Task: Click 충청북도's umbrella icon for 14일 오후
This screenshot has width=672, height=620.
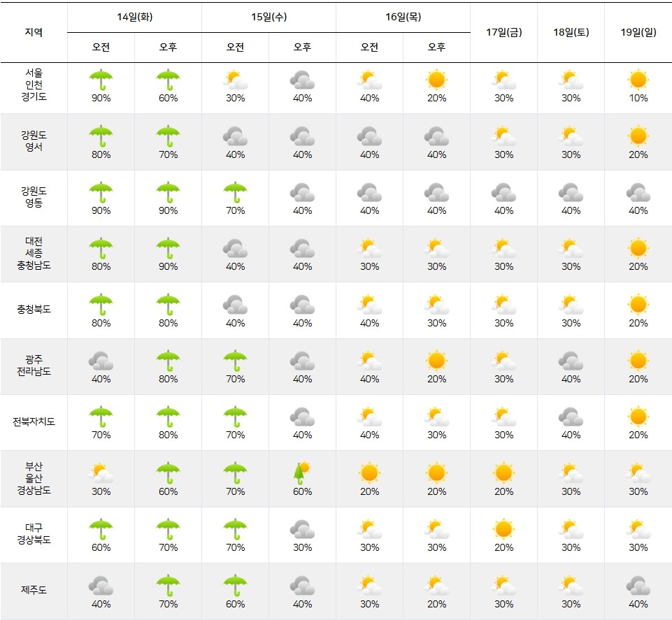Action: click(168, 304)
